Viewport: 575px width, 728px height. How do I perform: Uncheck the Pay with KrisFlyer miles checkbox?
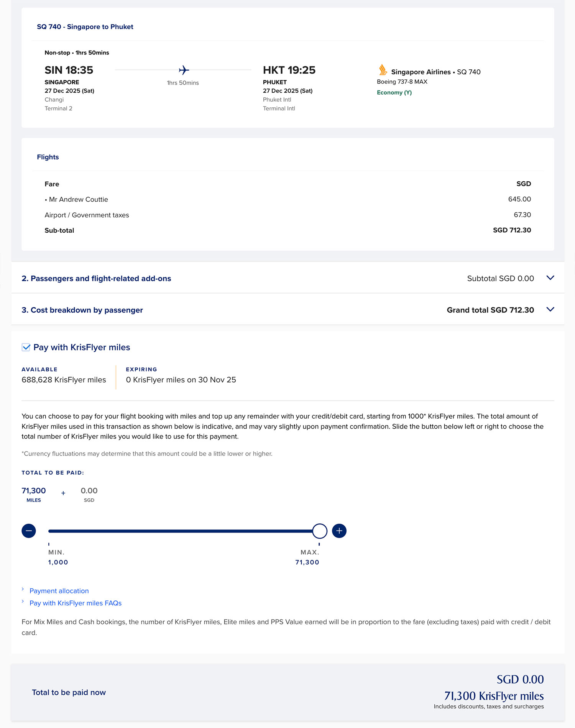[26, 347]
